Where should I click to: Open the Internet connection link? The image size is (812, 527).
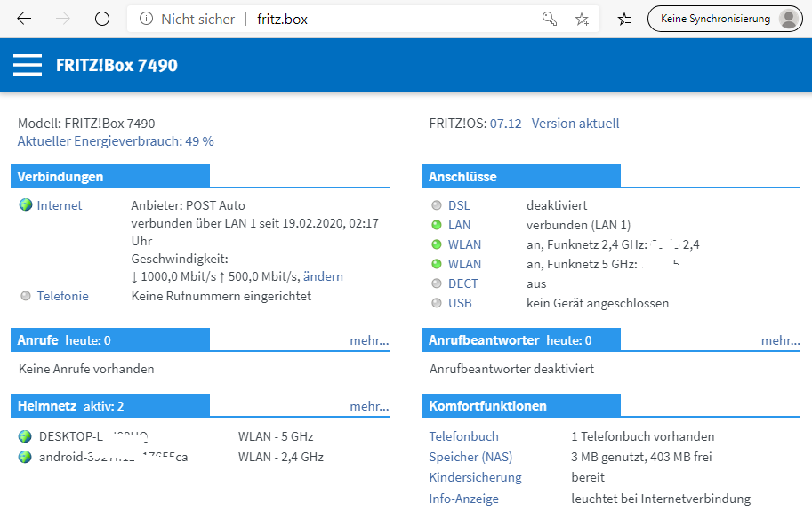[60, 205]
